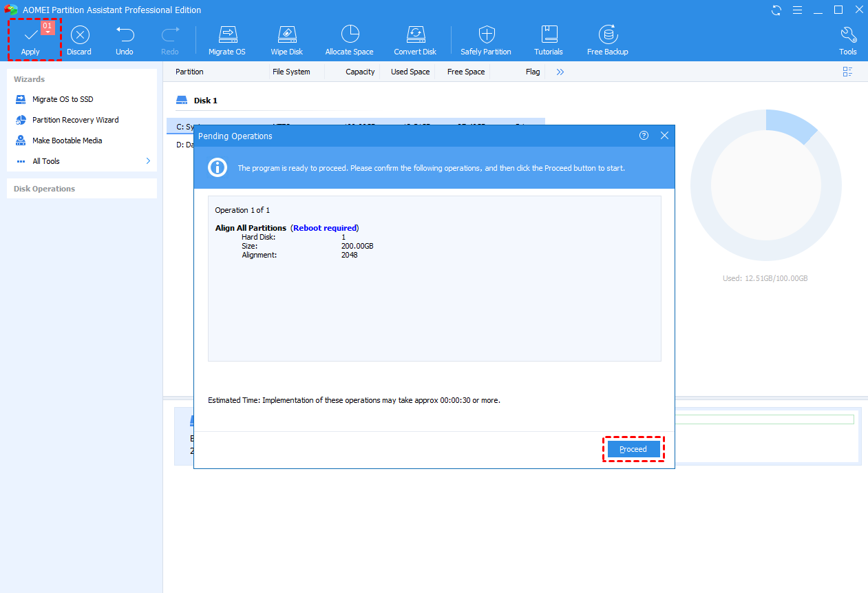Viewport: 868px width, 593px height.
Task: Open the Convert Disk tool
Action: [x=415, y=40]
